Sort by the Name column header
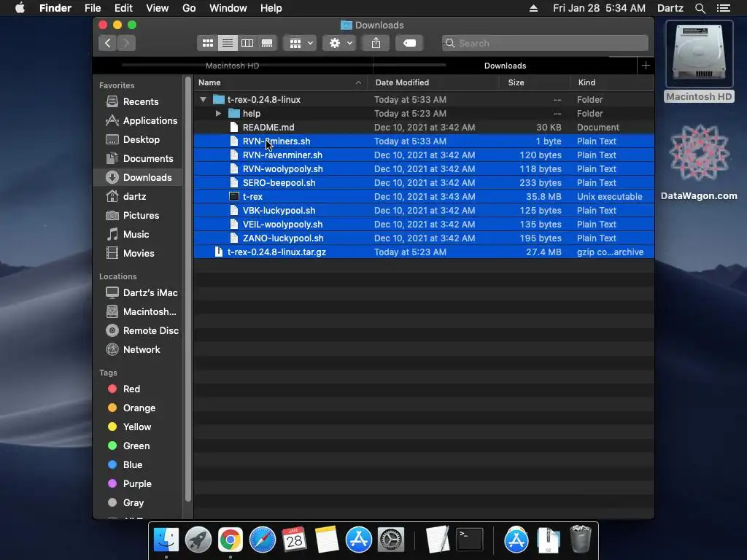 [x=281, y=82]
